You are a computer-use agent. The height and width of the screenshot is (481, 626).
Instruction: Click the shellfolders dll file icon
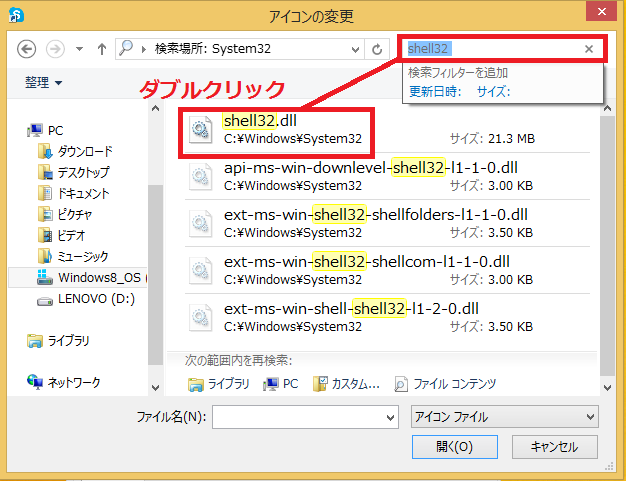[200, 224]
